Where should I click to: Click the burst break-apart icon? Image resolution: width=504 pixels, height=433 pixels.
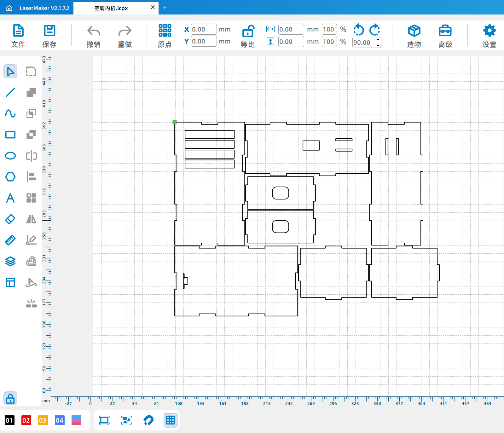31,303
